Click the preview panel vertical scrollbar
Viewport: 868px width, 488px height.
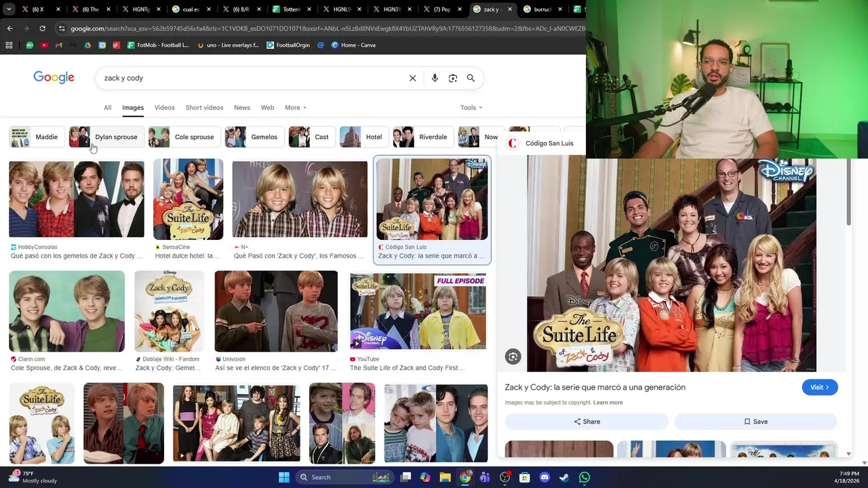click(848, 193)
